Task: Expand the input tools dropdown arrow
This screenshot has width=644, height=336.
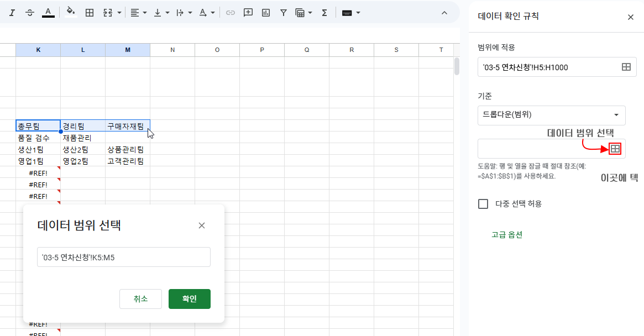Action: coord(358,13)
